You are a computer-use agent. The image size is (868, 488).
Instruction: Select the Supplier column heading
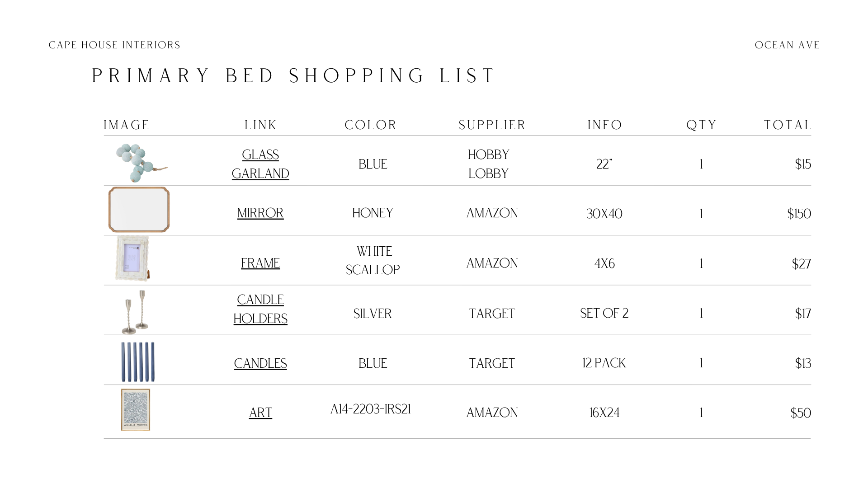pos(492,125)
